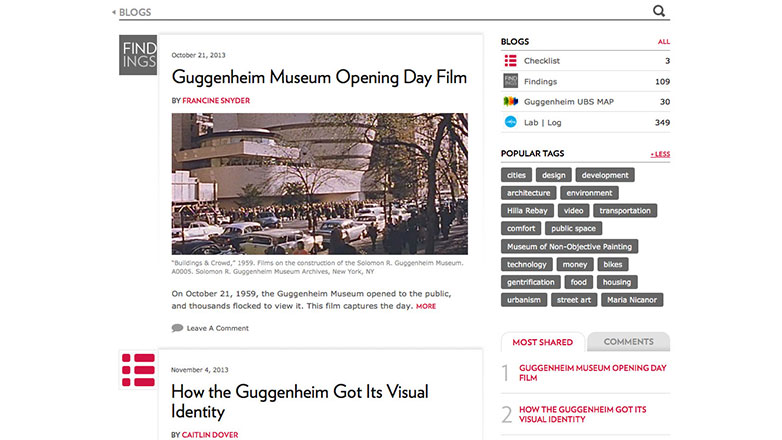Screen dimensions: 782x440
Task: Open the search magnifier icon
Action: click(x=659, y=10)
